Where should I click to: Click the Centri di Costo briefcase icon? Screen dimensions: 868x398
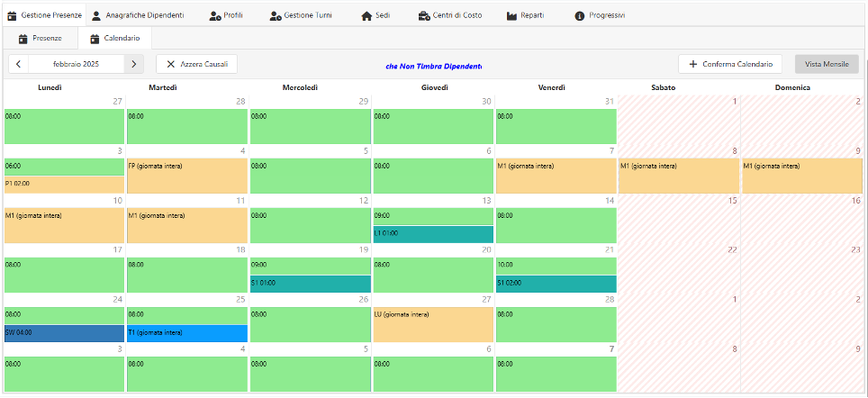click(424, 15)
